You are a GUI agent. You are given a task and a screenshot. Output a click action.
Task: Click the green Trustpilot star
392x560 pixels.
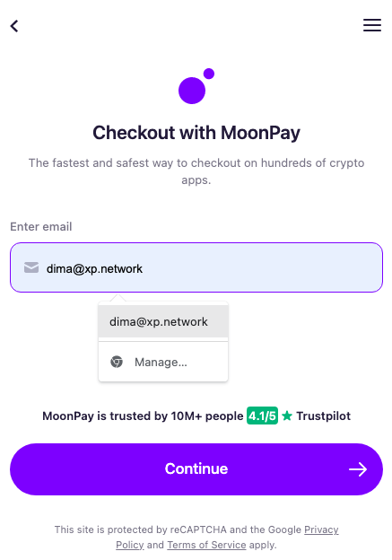point(287,416)
